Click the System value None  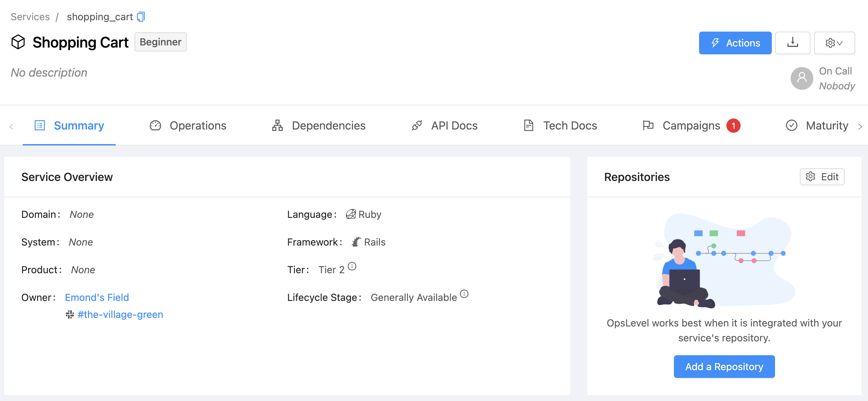81,242
